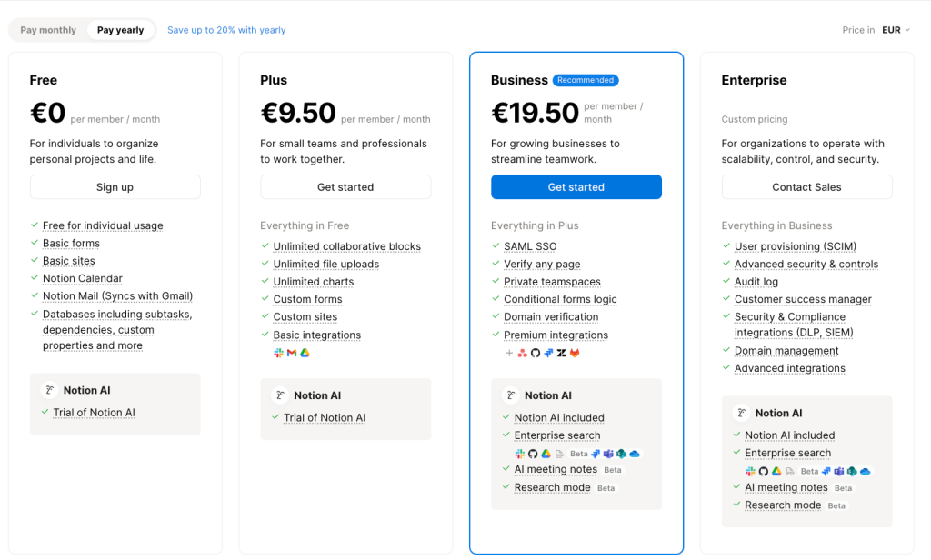
Task: Open the SAML SSO feature link
Action: [x=530, y=246]
